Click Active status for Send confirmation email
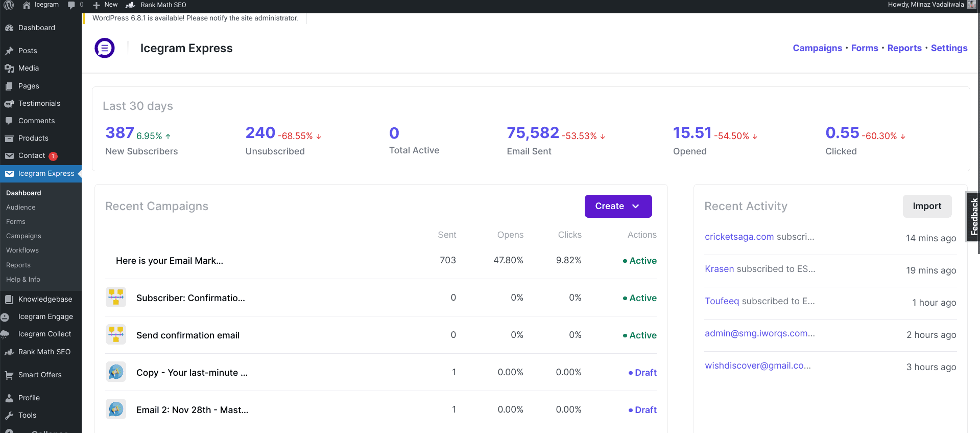The image size is (980, 433). tap(640, 335)
